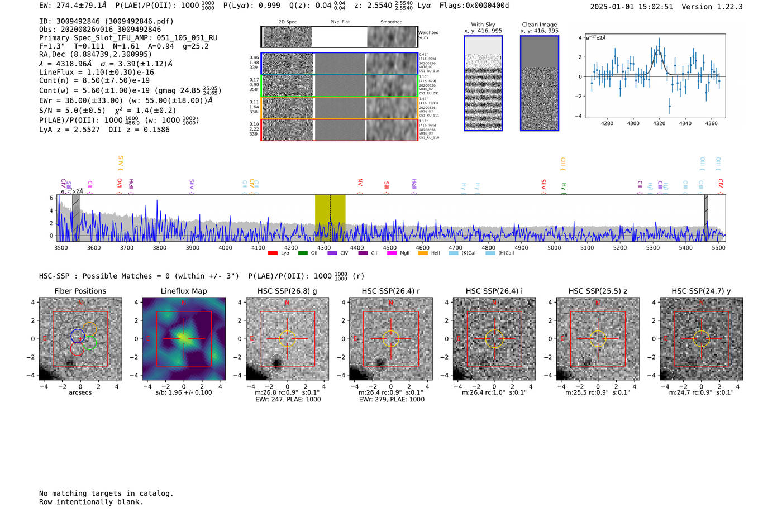Click the orange CIII marker above Hγ
The height and width of the screenshot is (532, 782).
pyautogui.click(x=563, y=164)
